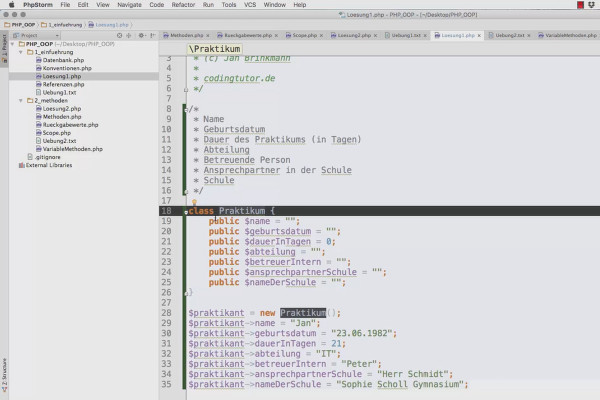Select Uebung2.txt in project tree

pos(59,141)
